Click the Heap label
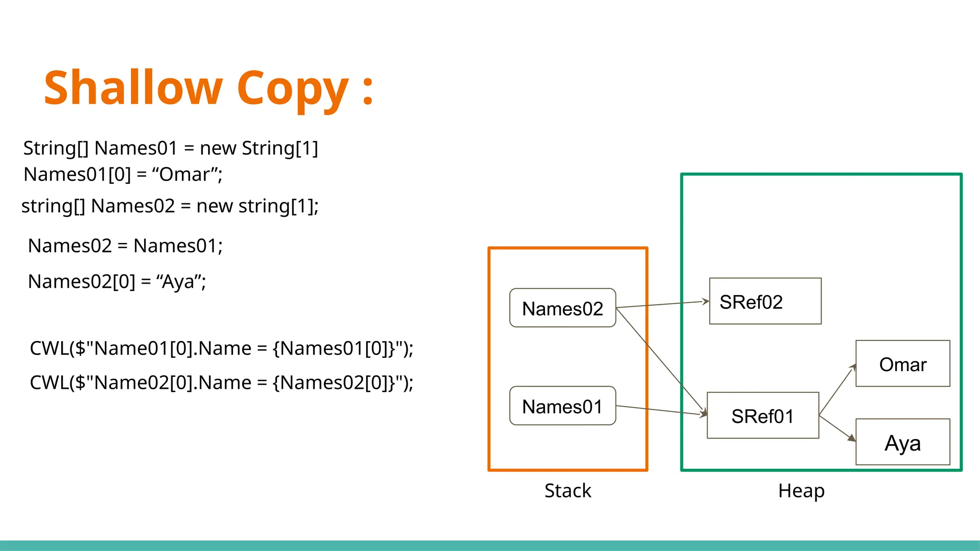This screenshot has height=551, width=980. click(802, 491)
